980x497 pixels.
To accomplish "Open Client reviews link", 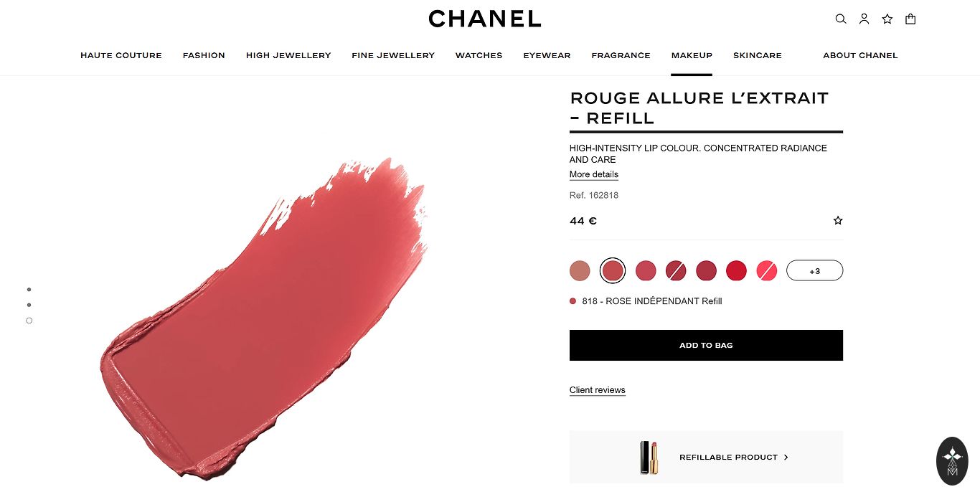I will [598, 390].
